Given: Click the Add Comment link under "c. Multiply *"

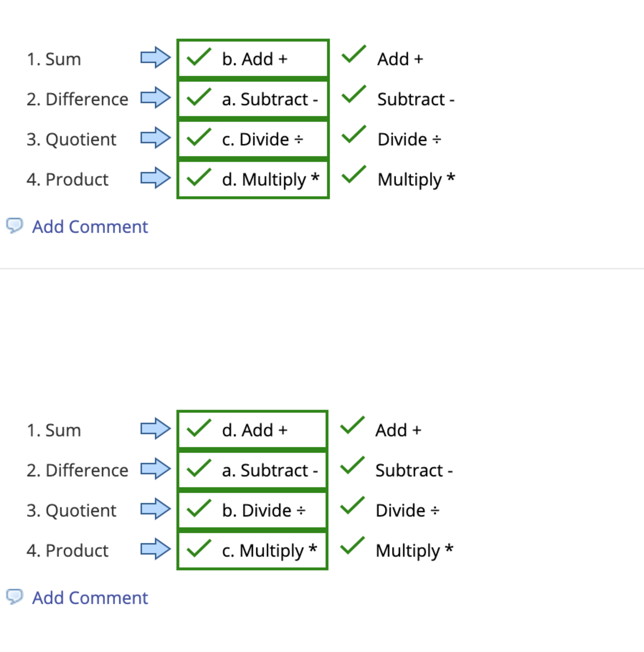Looking at the screenshot, I should (x=90, y=598).
